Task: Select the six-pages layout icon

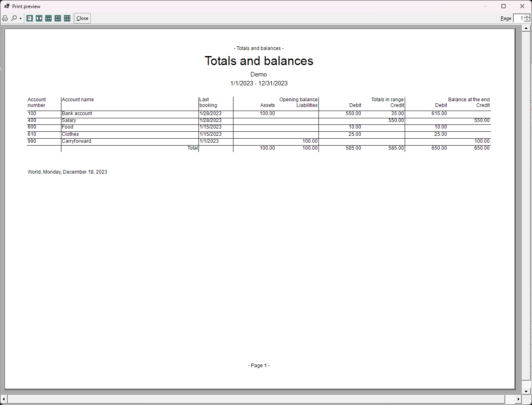Action: click(x=67, y=18)
